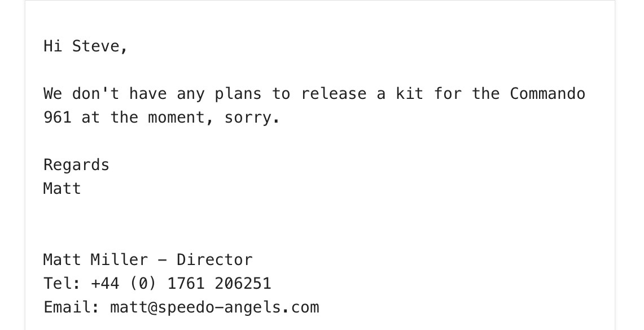The image size is (644, 330).
Task: Open the matt@speedo-angels.com email address
Action: [214, 307]
